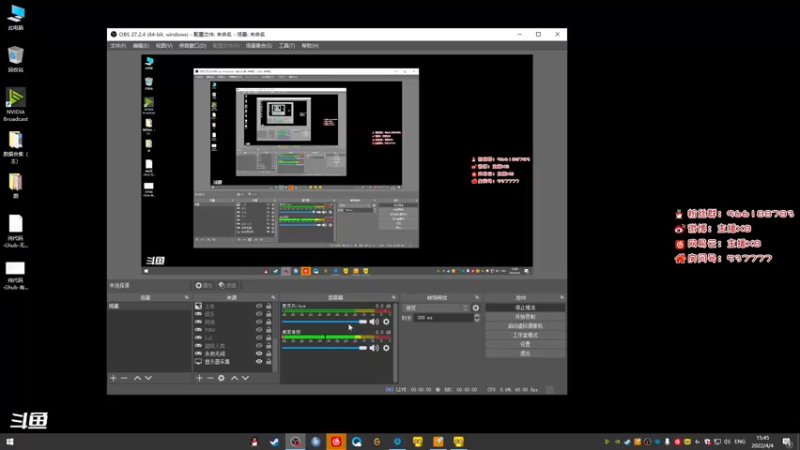This screenshot has width=800, height=450.
Task: Toggle the lock on the PUBG source
Action: (268, 330)
